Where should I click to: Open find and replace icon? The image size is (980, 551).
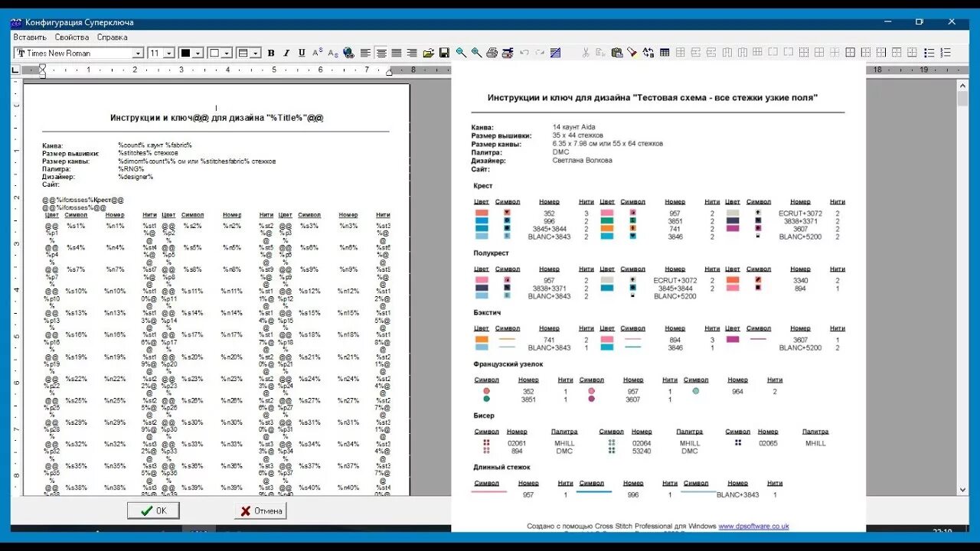648,53
